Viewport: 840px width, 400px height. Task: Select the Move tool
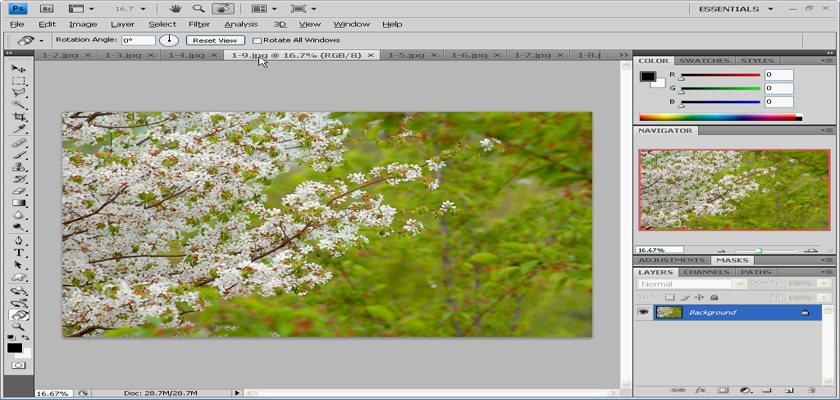(19, 69)
